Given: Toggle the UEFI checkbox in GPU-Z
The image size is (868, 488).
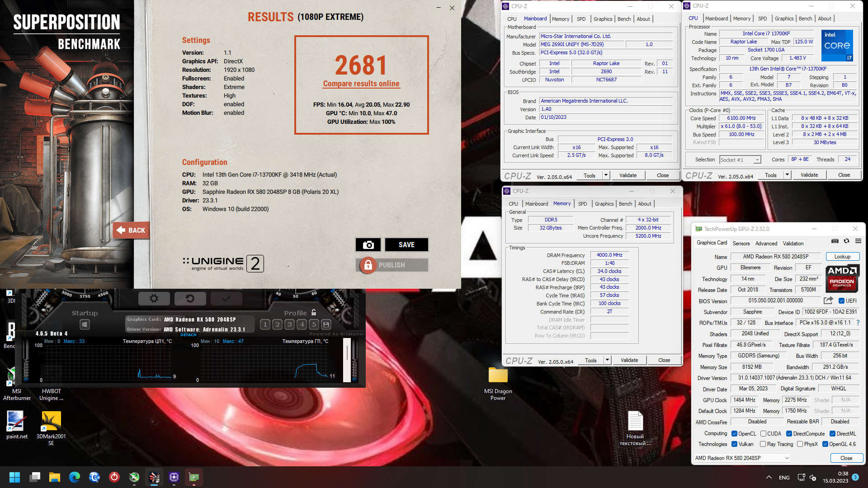Looking at the screenshot, I should coord(841,301).
